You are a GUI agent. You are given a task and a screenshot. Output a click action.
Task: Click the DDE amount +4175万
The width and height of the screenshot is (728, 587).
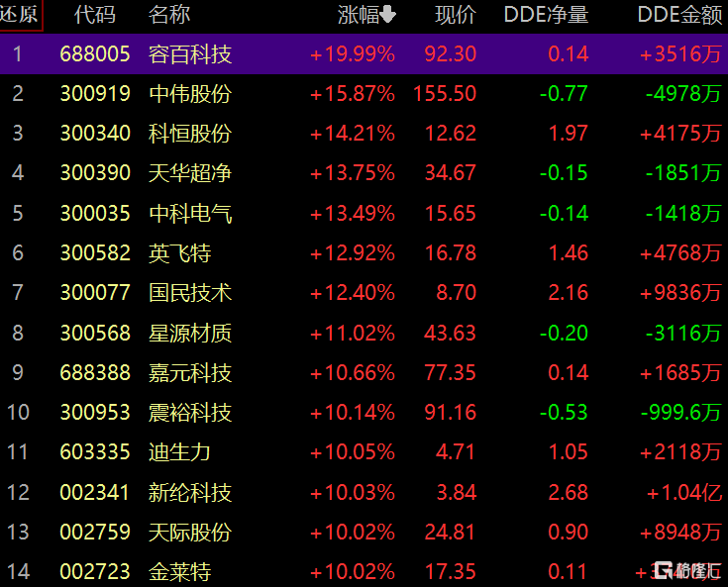tap(680, 134)
